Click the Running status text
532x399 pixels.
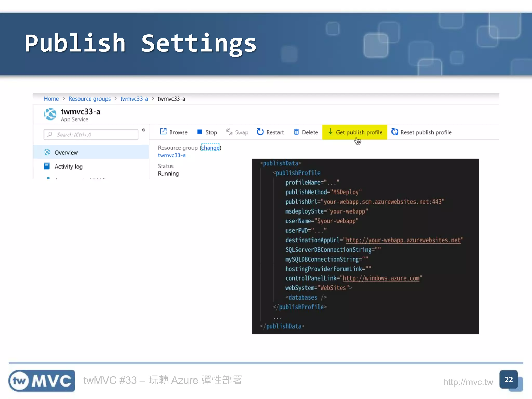[168, 174]
